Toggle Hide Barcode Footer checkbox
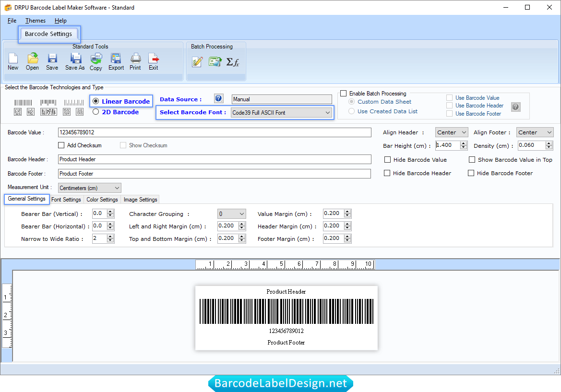The image size is (561, 392). 471,173
